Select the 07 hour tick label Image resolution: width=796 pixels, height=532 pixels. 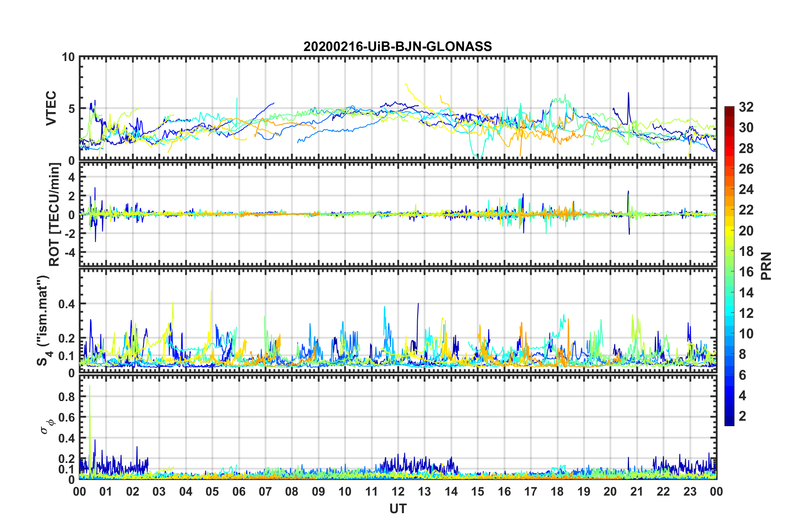pyautogui.click(x=265, y=491)
